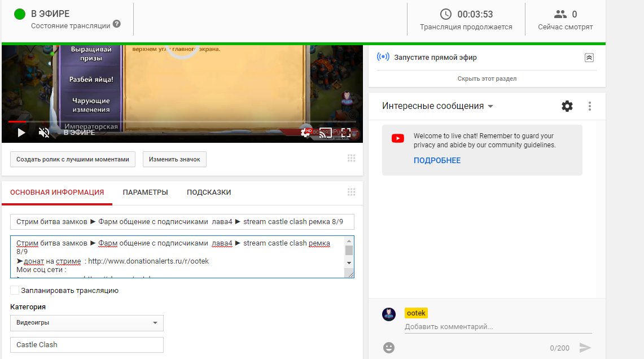Click Добавить комментарий chat input
Image resolution: width=644 pixels, height=359 pixels.
[498, 327]
